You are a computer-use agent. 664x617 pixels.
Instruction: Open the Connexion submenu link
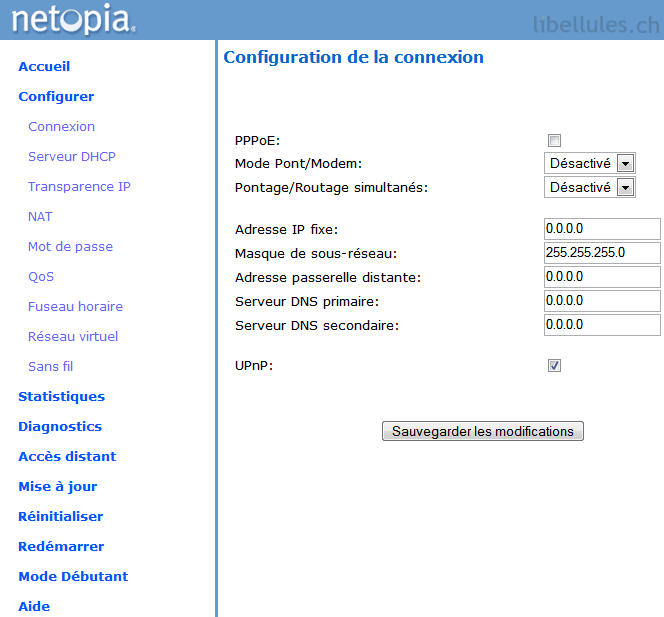(61, 127)
